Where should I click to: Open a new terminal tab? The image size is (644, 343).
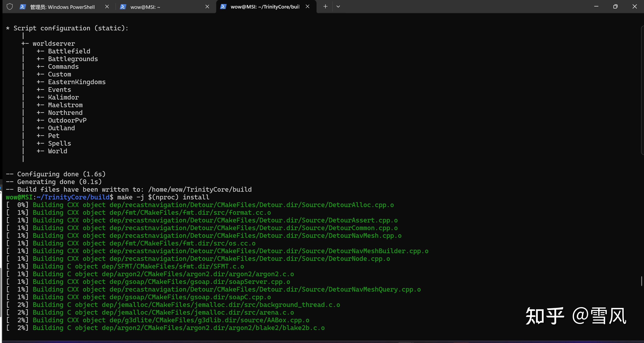coord(325,7)
